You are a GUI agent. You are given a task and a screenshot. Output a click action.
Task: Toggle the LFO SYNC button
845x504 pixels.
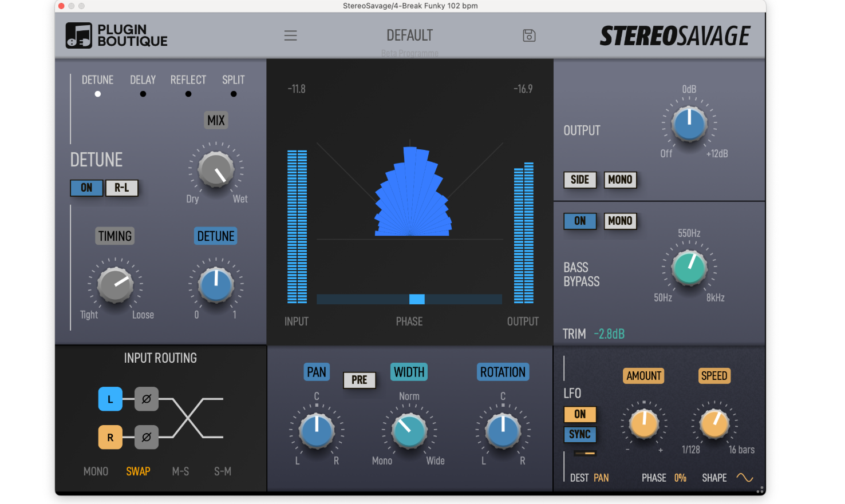point(580,434)
